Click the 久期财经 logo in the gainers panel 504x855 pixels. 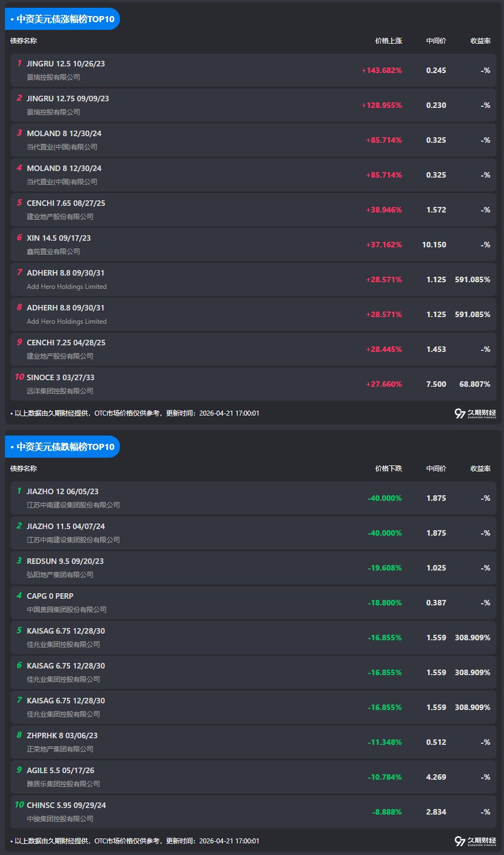475,413
